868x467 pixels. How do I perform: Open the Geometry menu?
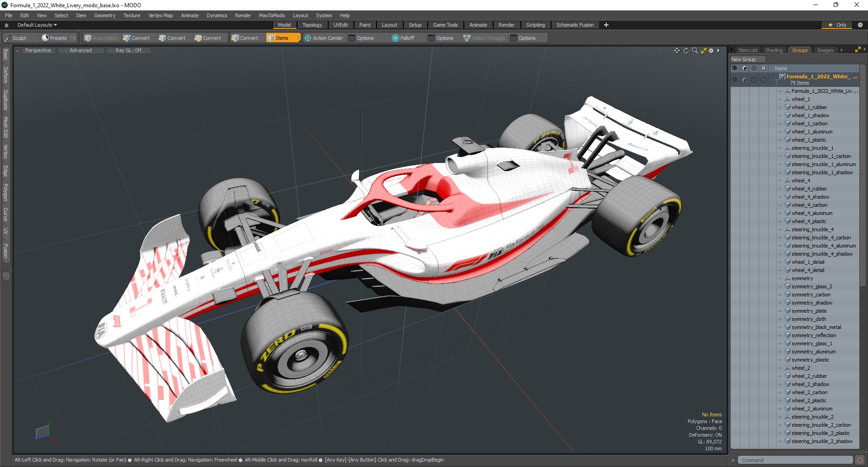pos(104,15)
